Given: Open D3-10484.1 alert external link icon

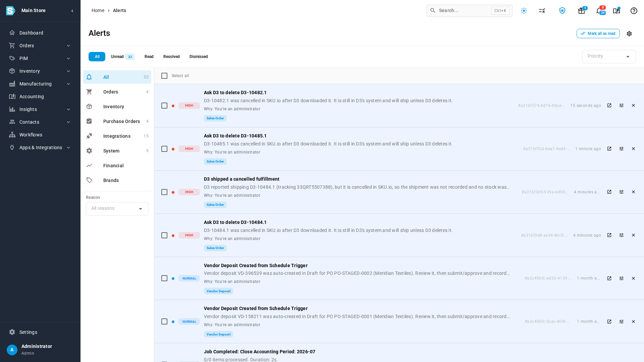Looking at the screenshot, I should click(x=609, y=235).
